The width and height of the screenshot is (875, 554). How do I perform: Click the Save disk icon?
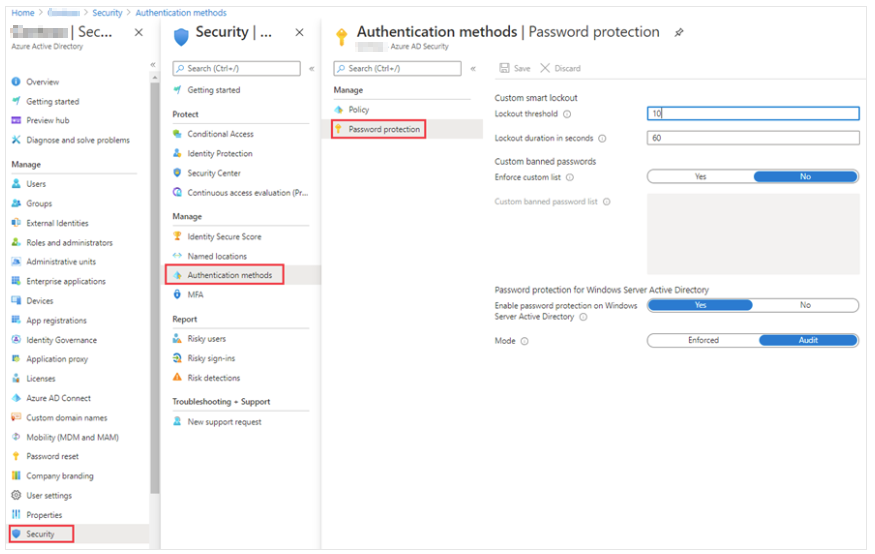pyautogui.click(x=505, y=68)
